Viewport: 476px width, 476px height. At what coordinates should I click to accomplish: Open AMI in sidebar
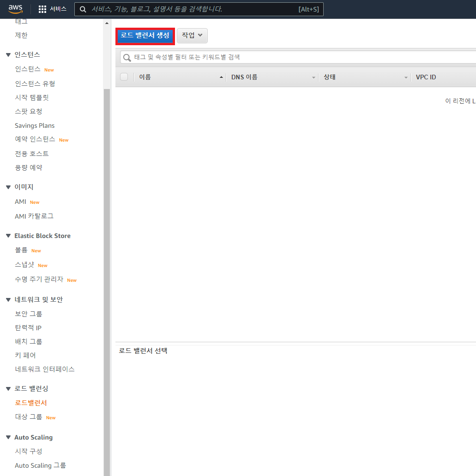(20, 202)
